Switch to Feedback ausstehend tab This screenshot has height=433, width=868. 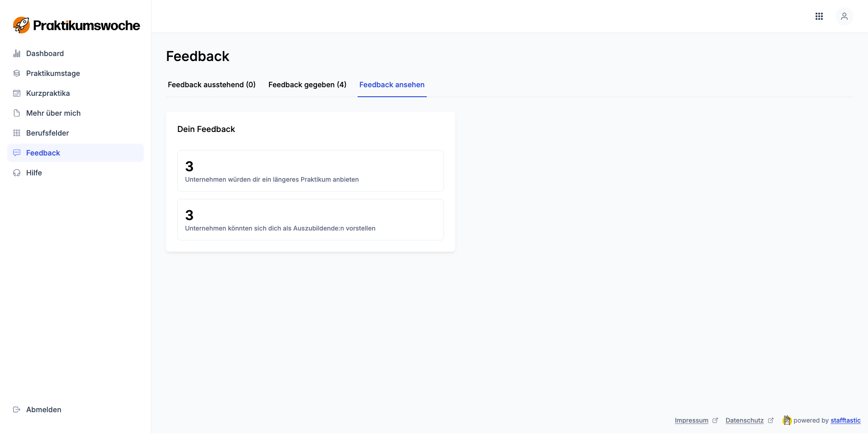coord(212,85)
